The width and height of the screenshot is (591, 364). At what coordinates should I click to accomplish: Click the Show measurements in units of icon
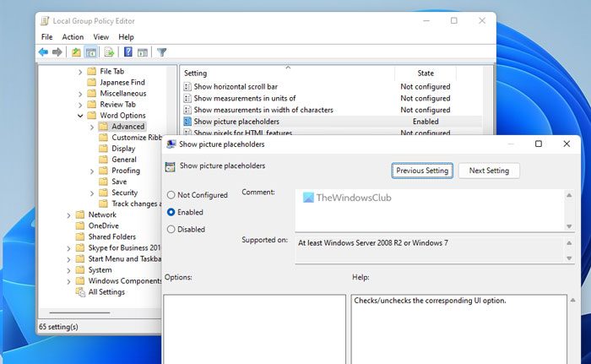[187, 99]
